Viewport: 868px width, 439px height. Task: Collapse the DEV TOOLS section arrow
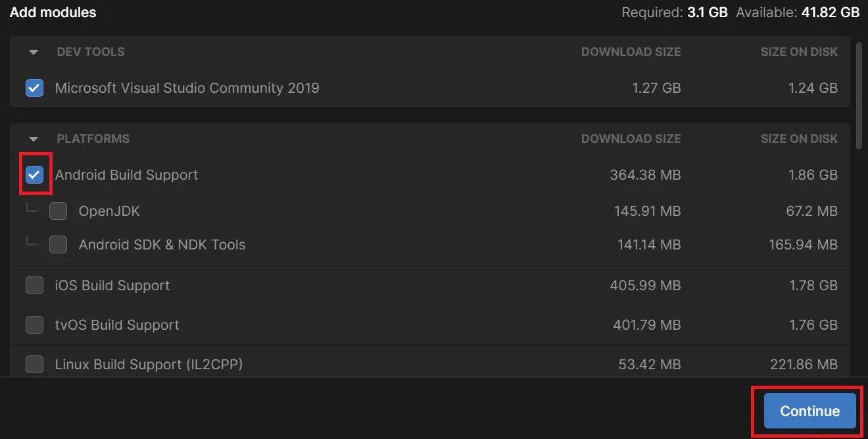34,52
